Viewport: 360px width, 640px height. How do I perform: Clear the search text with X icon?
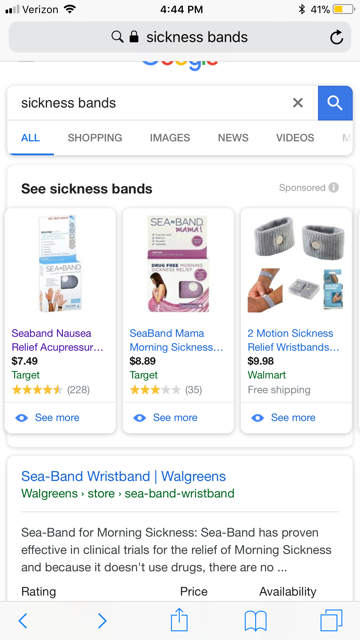(x=298, y=103)
